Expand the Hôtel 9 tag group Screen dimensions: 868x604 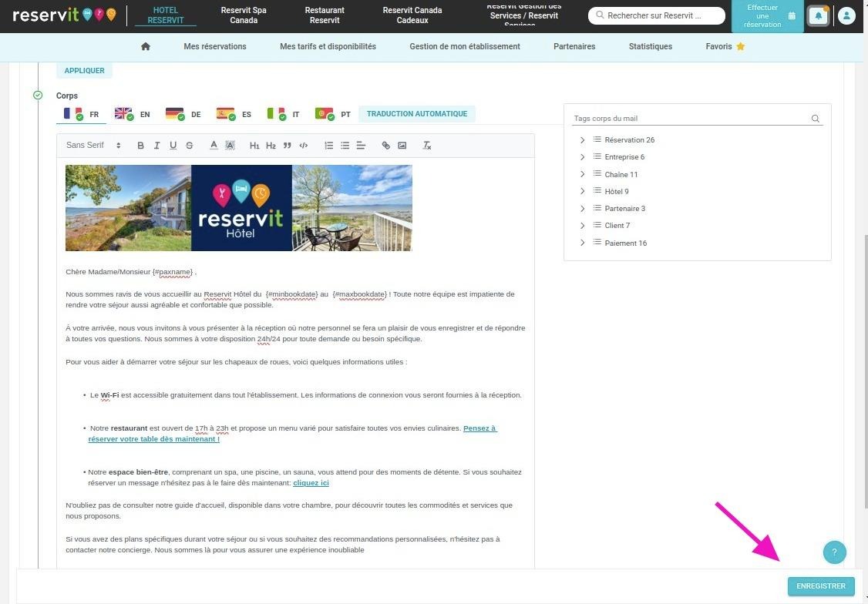[582, 191]
